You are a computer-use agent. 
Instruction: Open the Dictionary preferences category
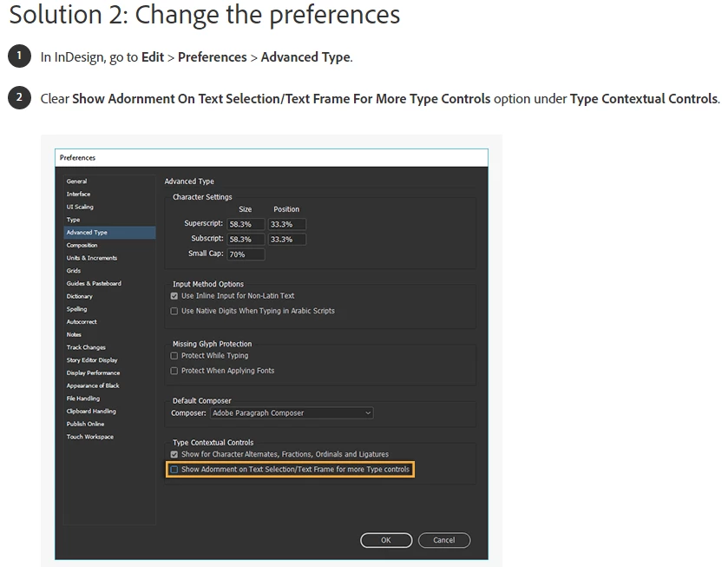click(x=79, y=296)
